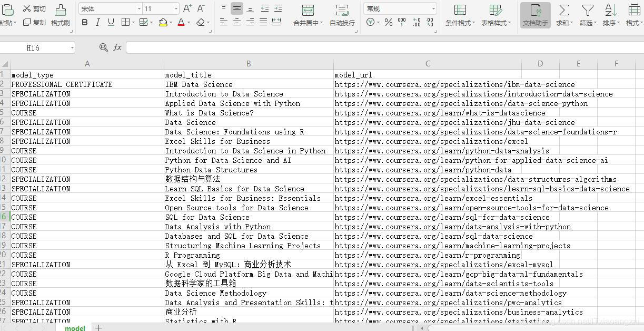
Task: Open font color dropdown arrow
Action: (x=190, y=23)
